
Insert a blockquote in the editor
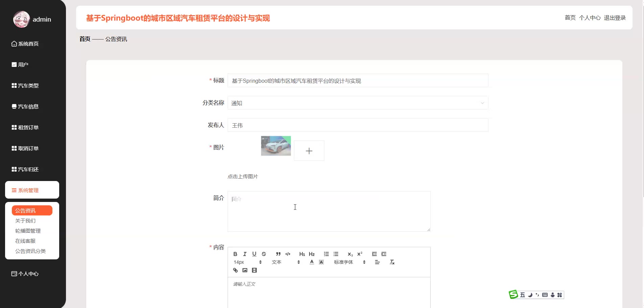point(278,254)
